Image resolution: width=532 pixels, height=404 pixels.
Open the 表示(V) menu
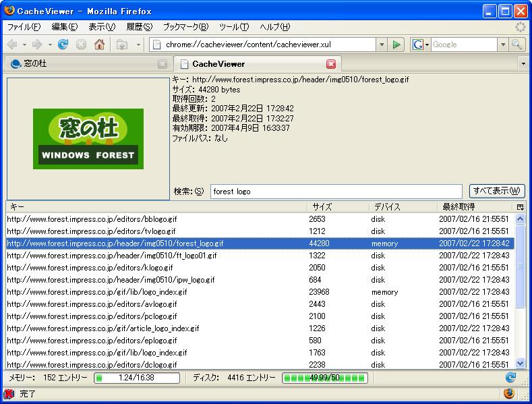(x=102, y=27)
